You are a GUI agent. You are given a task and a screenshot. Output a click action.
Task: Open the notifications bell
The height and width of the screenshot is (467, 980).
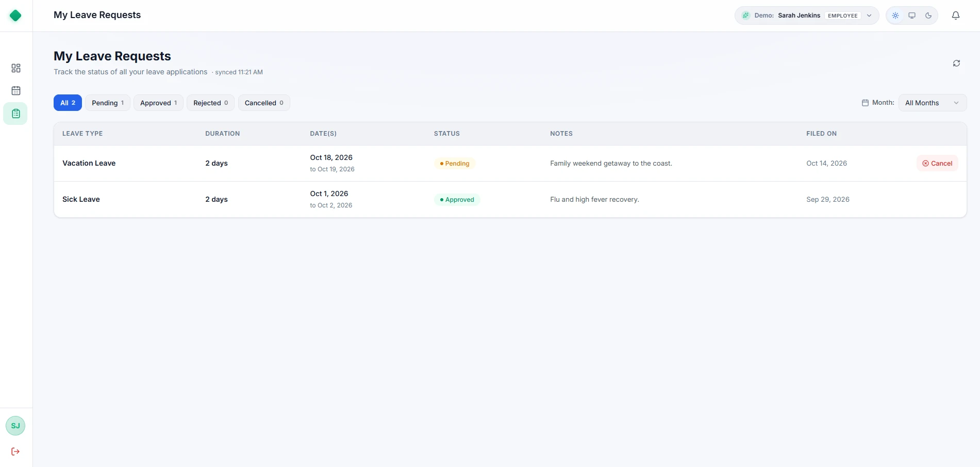[955, 15]
